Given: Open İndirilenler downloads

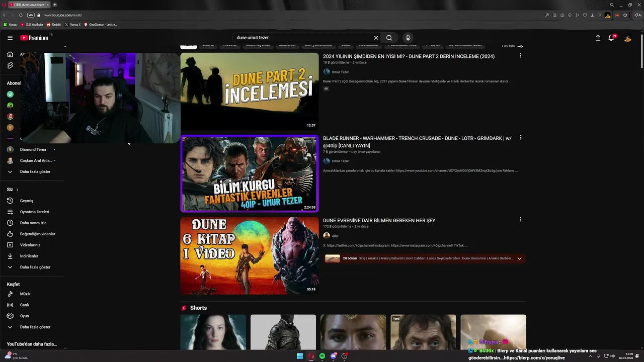Looking at the screenshot, I should tap(29, 256).
